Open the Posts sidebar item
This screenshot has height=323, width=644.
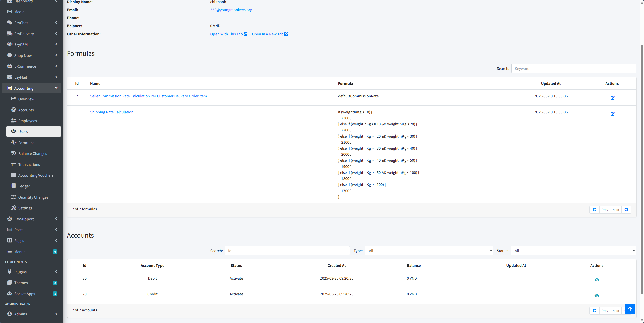[32, 230]
